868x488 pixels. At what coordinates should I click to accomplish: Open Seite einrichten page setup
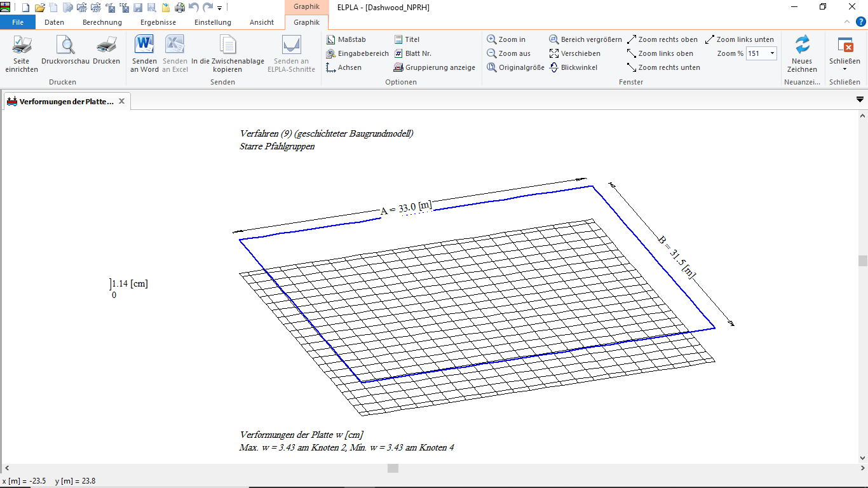(22, 53)
